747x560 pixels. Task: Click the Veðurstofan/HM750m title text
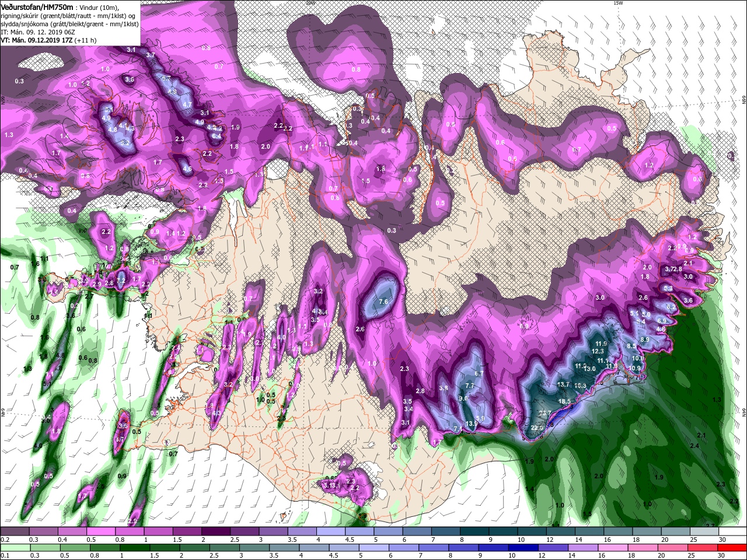click(37, 6)
